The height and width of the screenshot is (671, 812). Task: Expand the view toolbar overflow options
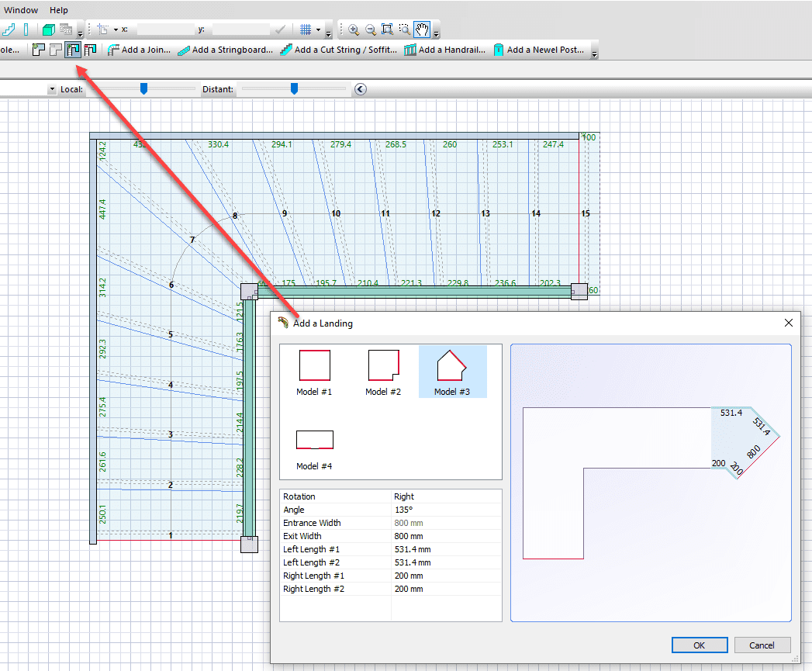click(80, 33)
